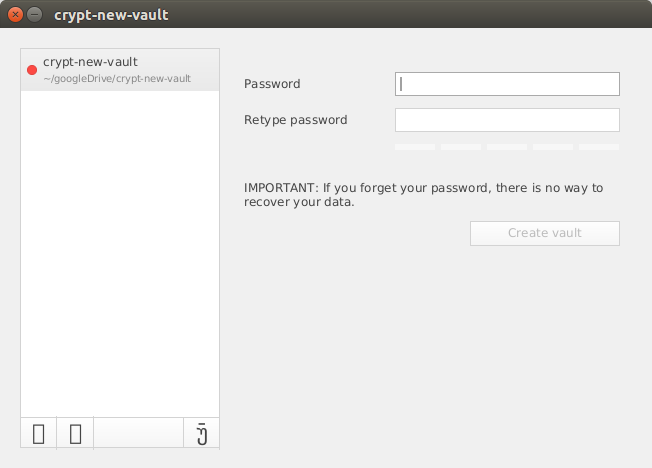Open settings via the rightmost icon under the vault list

[201, 434]
